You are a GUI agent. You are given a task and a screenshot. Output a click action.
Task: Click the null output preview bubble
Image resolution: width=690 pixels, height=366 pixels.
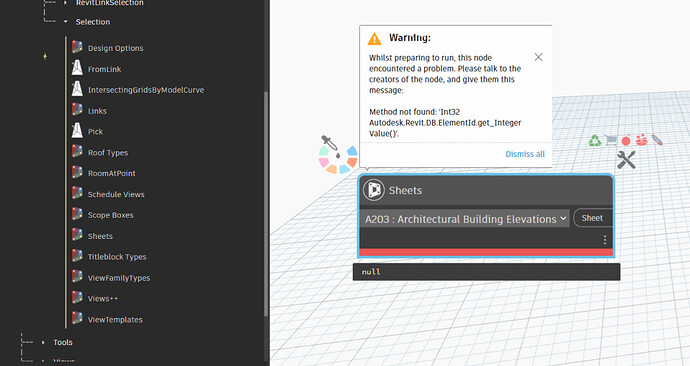[486, 272]
